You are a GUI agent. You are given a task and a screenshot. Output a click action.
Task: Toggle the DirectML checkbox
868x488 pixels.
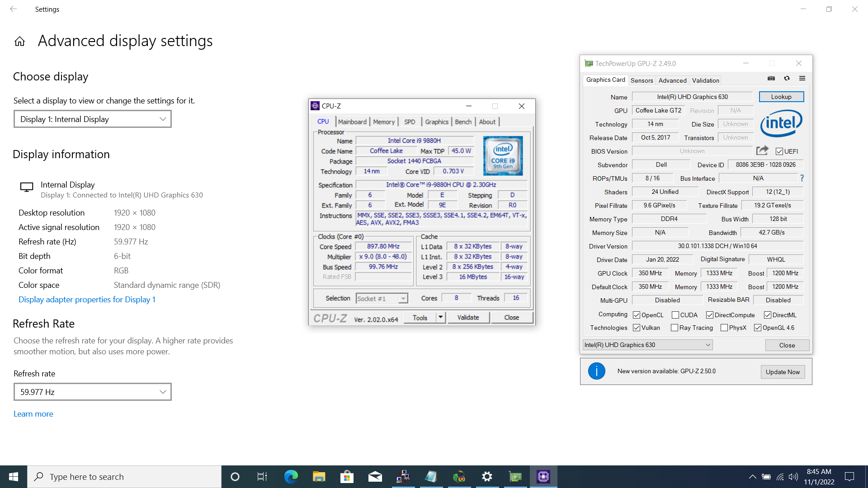768,315
